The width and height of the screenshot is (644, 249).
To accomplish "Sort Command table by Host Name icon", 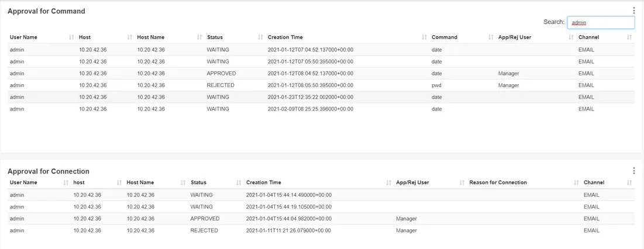I will click(199, 37).
